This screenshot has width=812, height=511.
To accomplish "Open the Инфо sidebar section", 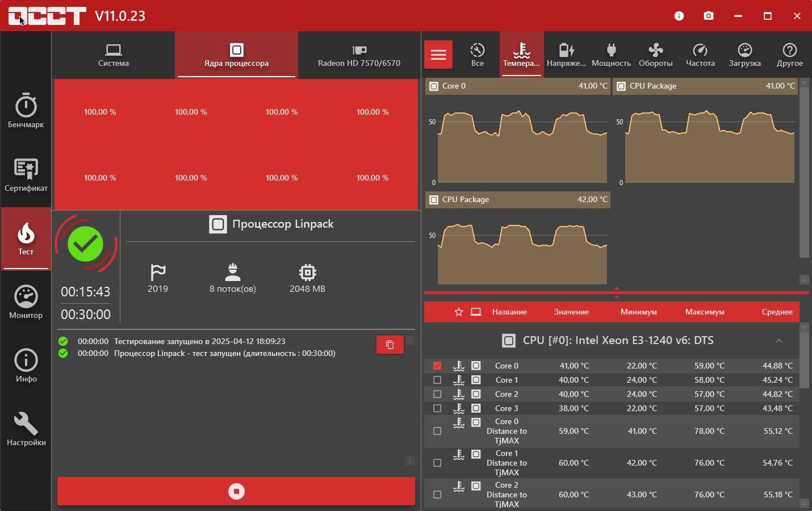I will point(26,366).
